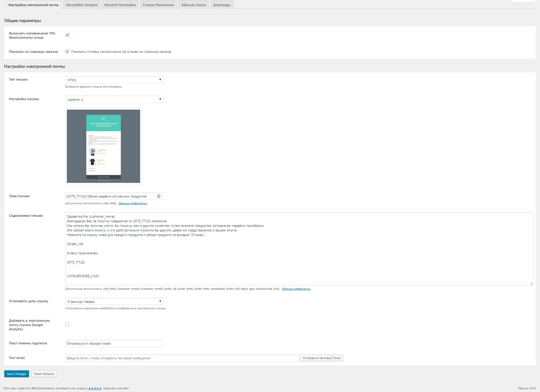Screen dimensions: 540x392
Task: Click the Тест email input field
Action: coord(182,358)
